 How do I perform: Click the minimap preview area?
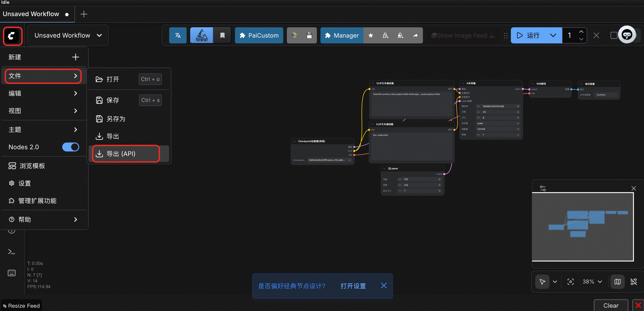coord(582,226)
